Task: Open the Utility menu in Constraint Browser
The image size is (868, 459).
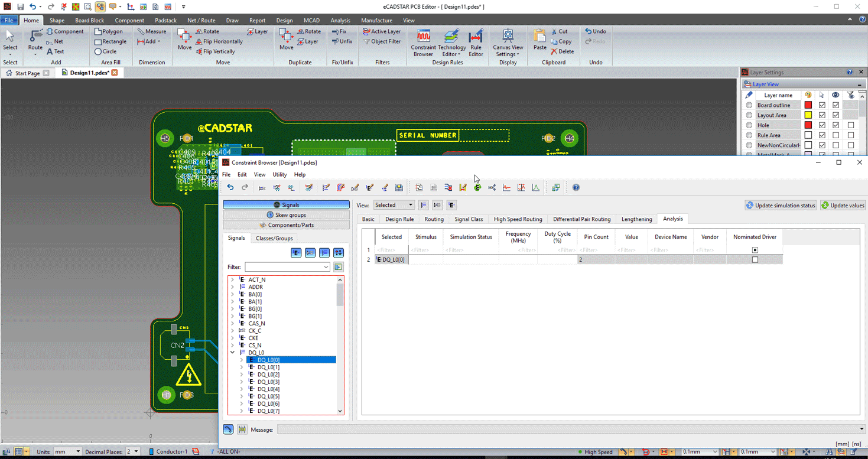Action: point(279,175)
